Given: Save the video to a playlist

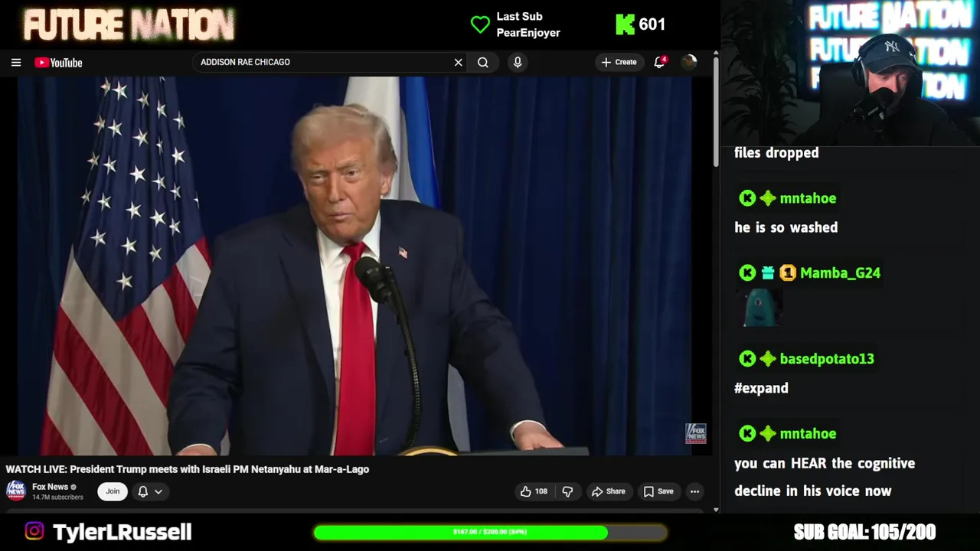Looking at the screenshot, I should [658, 491].
